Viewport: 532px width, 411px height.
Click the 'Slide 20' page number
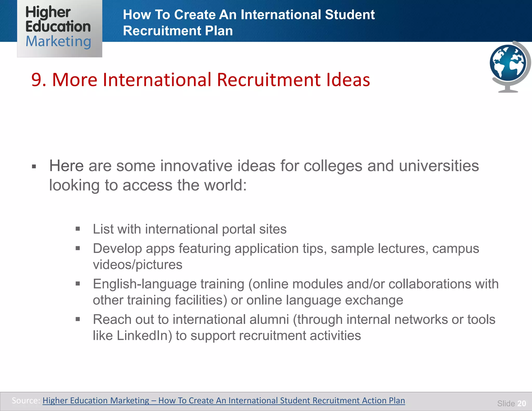pyautogui.click(x=511, y=403)
